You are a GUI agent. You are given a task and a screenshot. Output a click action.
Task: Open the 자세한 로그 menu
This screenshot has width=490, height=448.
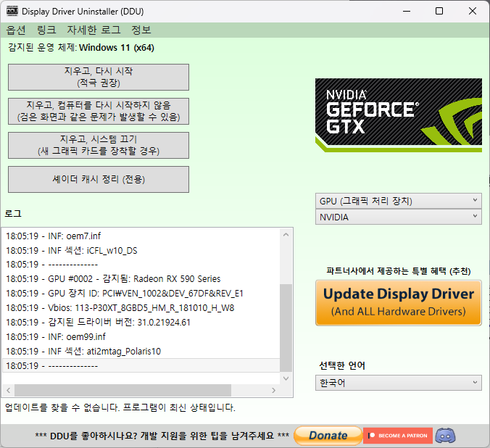(94, 30)
